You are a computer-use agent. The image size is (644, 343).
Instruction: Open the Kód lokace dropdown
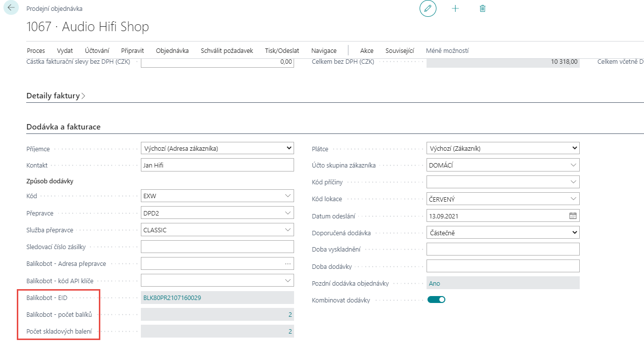coord(573,199)
